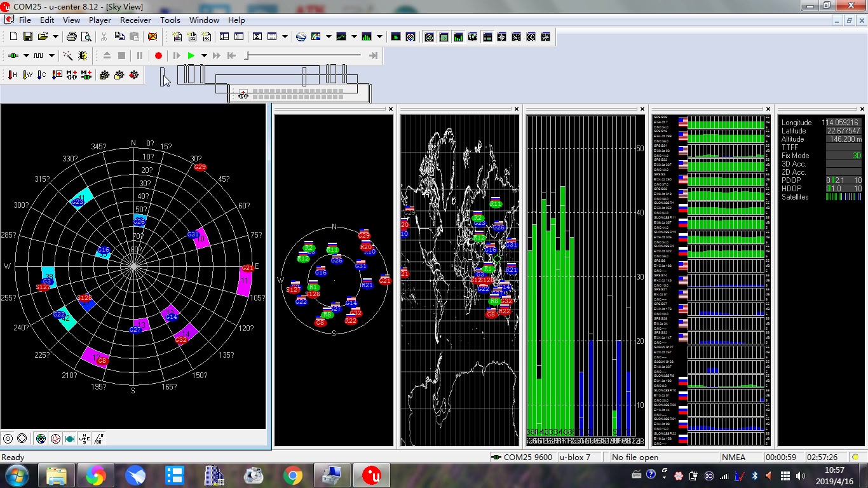Click the Warmstart W icon
The width and height of the screenshot is (868, 488).
point(27,75)
